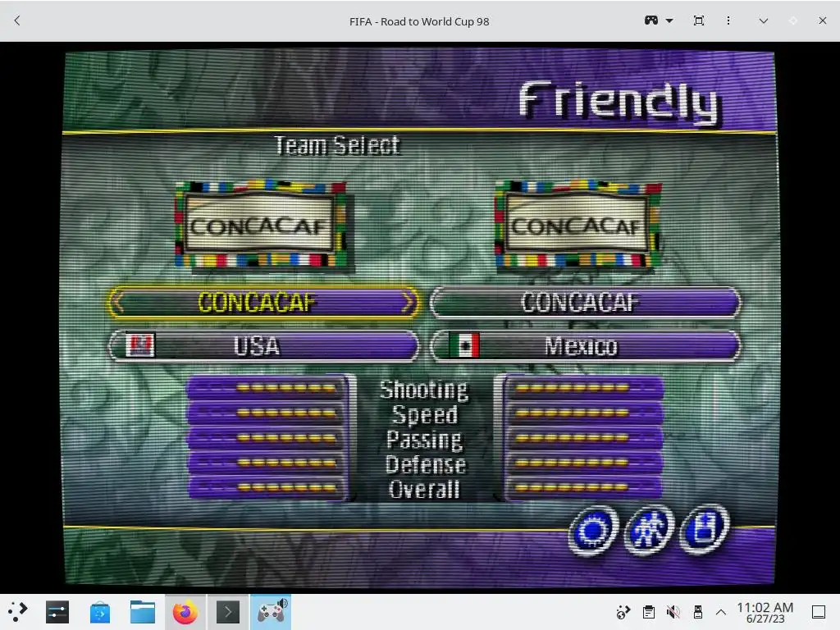Click the header chevron down button
840x630 pixels.
pos(764,21)
